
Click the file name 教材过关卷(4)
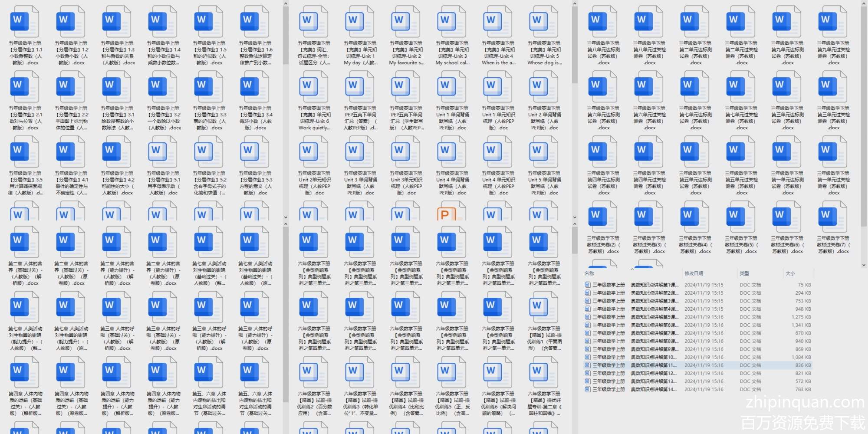pyautogui.click(x=695, y=245)
